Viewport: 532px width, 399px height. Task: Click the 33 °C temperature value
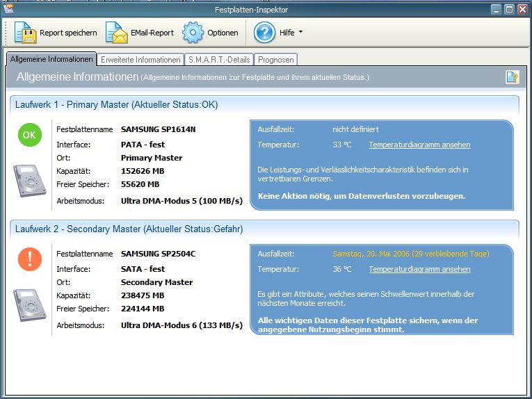tap(342, 145)
